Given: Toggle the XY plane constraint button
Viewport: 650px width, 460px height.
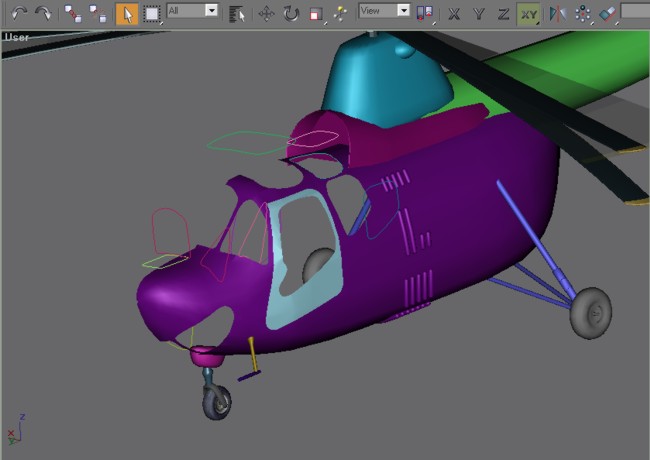Looking at the screenshot, I should [x=528, y=13].
